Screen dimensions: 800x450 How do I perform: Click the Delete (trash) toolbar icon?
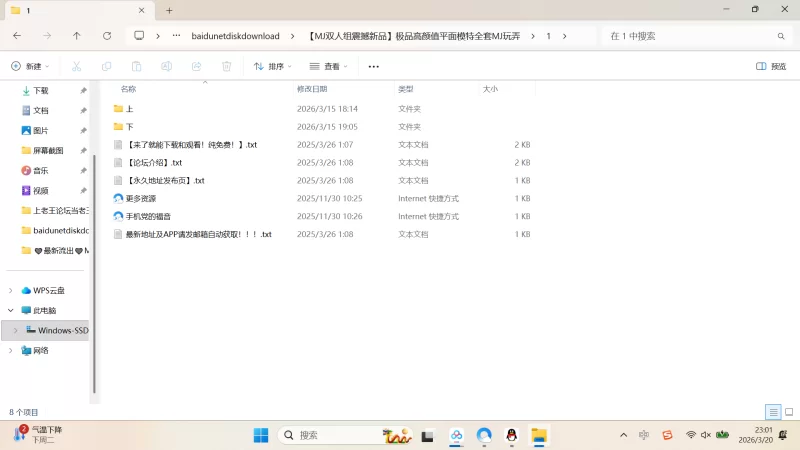click(226, 66)
